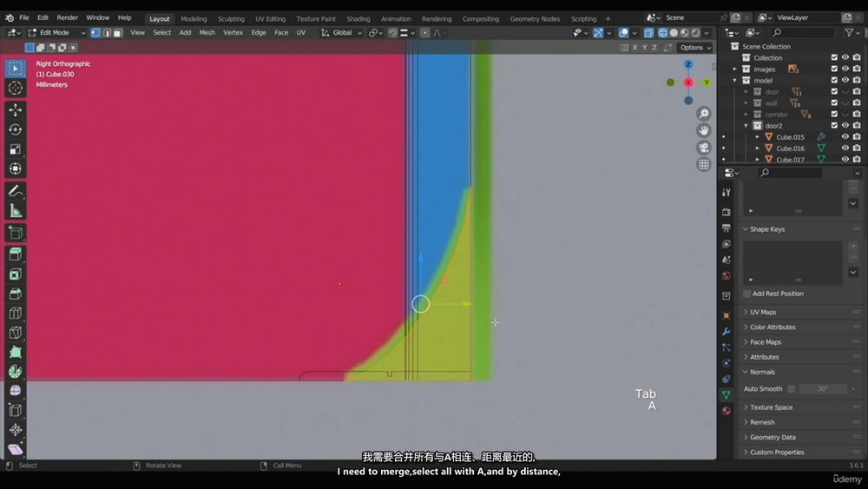Select the Measure tool
This screenshot has height=489, width=868.
[x=15, y=210]
